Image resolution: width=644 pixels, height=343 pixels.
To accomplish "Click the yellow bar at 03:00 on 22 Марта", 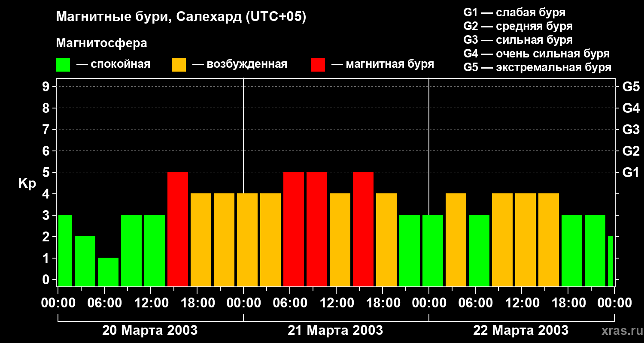I will (456, 240).
